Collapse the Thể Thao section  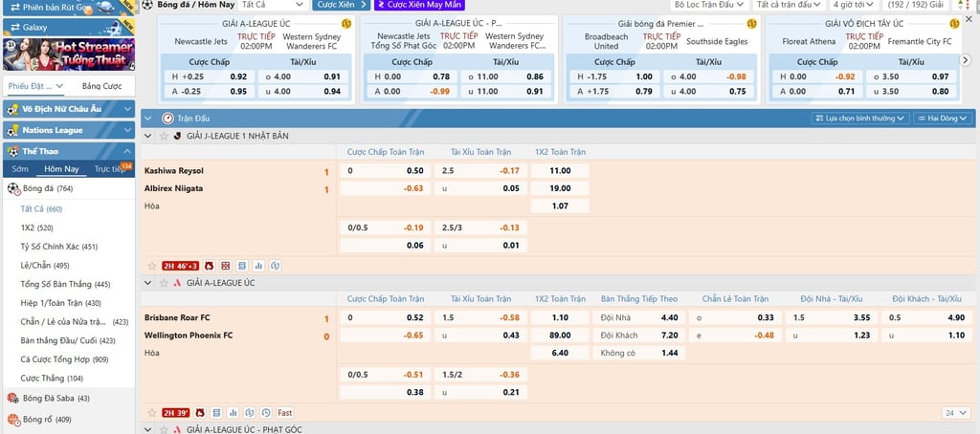click(69, 151)
